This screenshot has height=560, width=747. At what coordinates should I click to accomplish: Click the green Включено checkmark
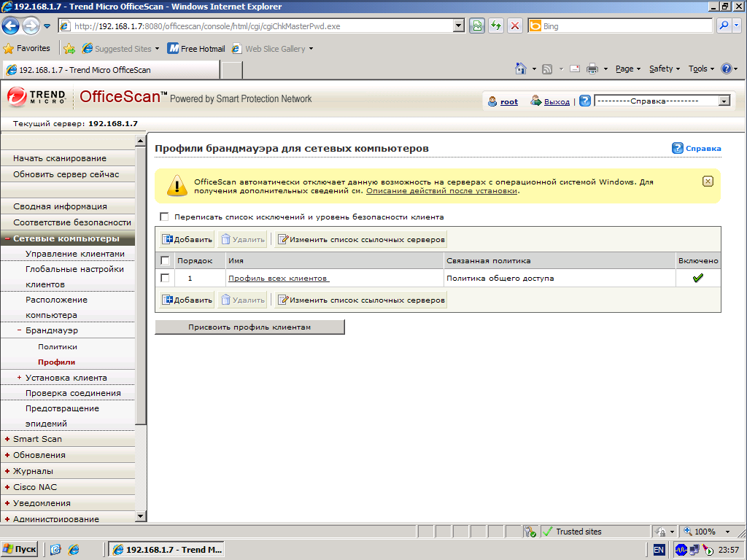coord(698,278)
